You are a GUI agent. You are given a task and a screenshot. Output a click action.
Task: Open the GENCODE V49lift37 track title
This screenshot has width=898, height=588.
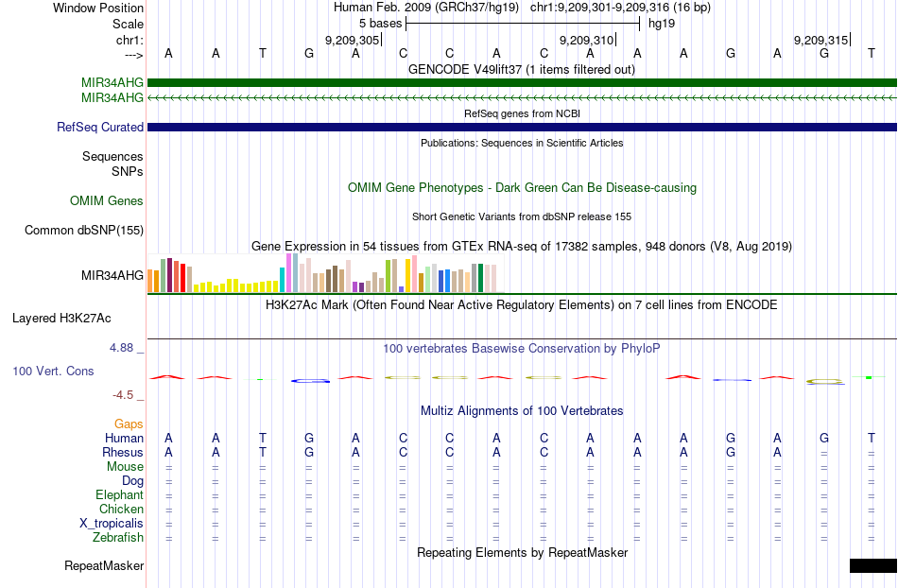tap(522, 70)
